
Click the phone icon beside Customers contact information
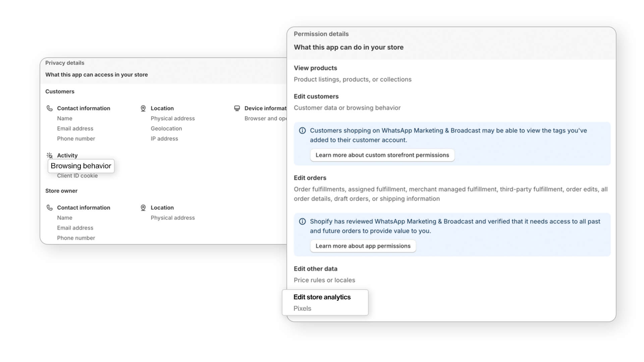pos(49,108)
